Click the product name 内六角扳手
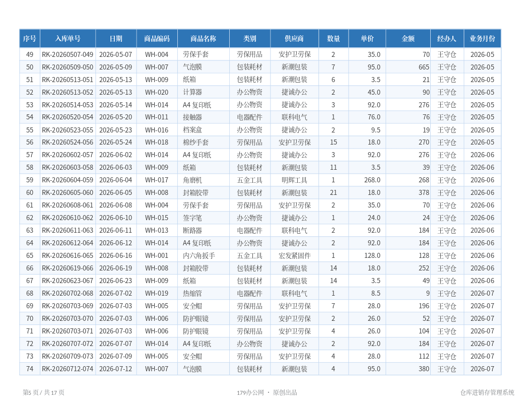The image size is (532, 411). click(199, 256)
